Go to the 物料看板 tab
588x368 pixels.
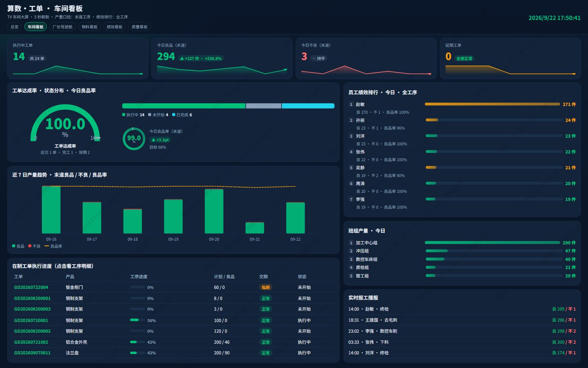coord(89,27)
